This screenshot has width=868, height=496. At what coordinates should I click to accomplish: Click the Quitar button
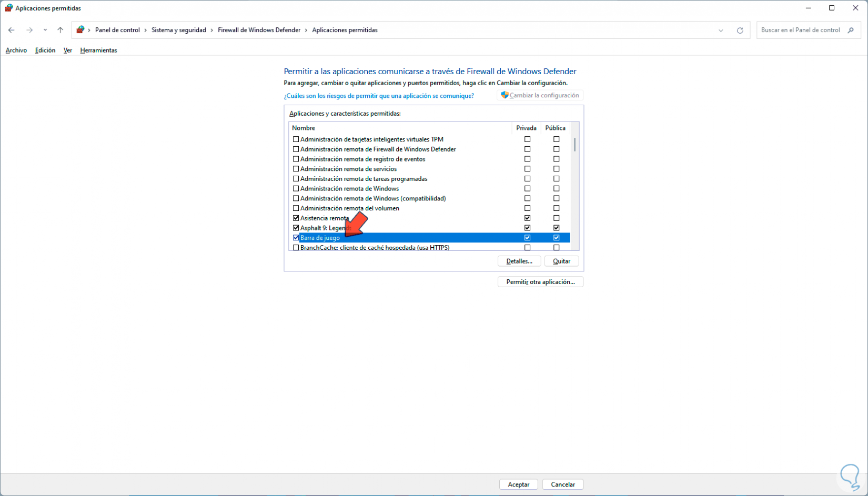click(x=561, y=261)
